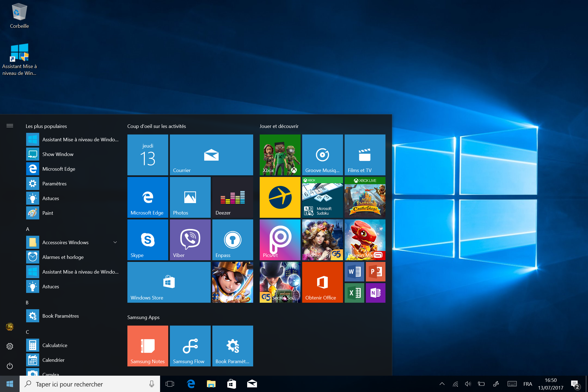The width and height of the screenshot is (588, 392).
Task: Launch the PicsArt tile
Action: 280,240
